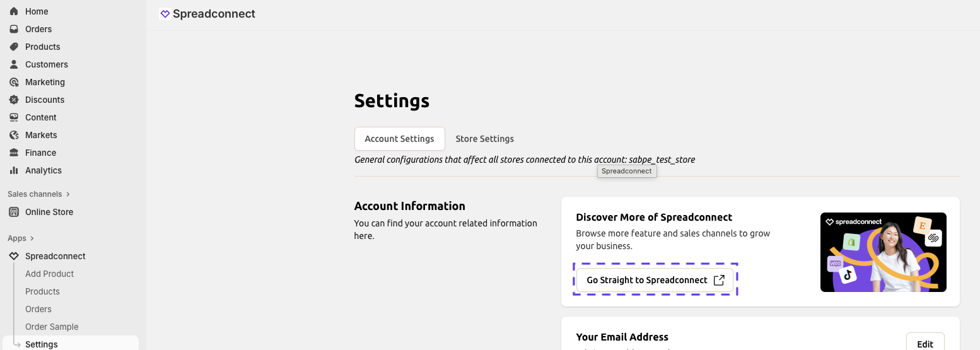Go to the Orders section label
This screenshot has width=980, height=350.
[38, 29]
